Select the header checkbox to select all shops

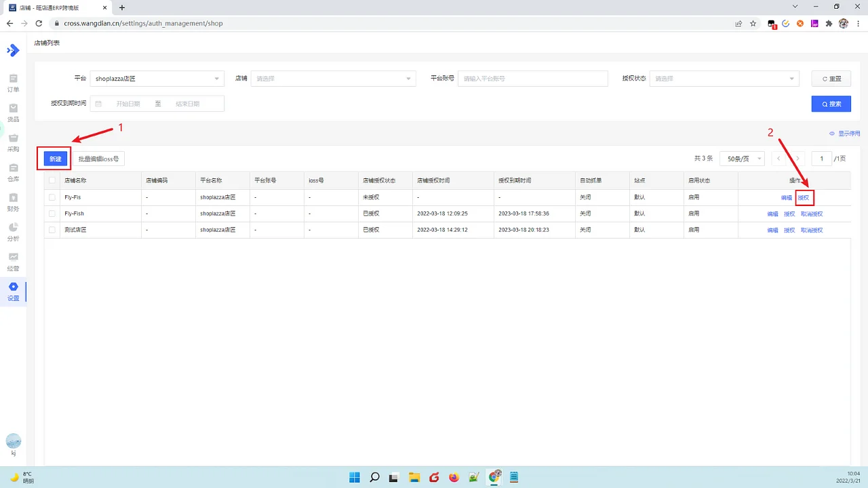click(52, 180)
